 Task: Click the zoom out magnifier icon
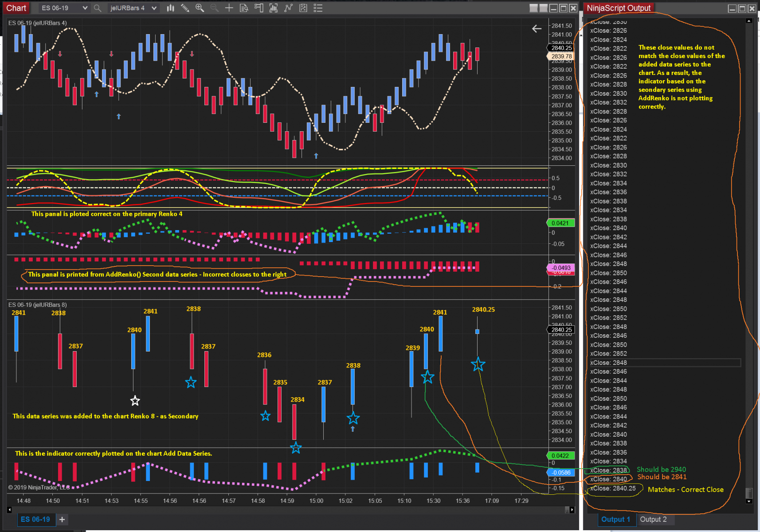coord(215,8)
